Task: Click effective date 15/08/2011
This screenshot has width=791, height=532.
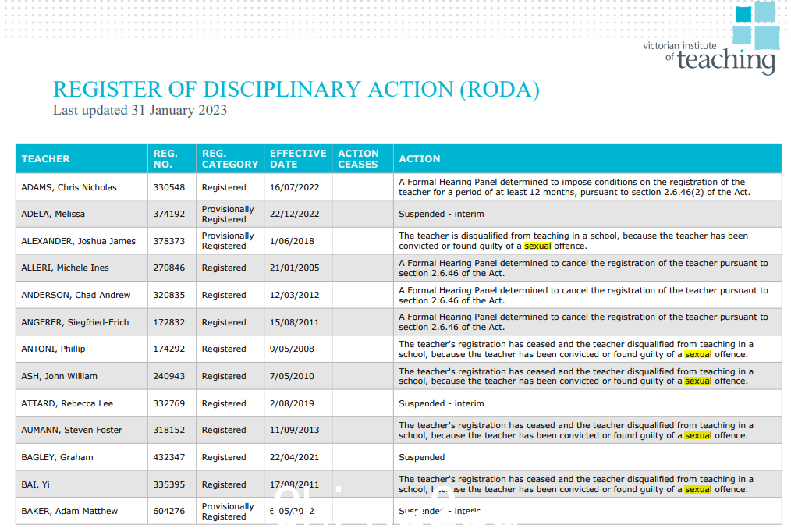Action: point(294,322)
